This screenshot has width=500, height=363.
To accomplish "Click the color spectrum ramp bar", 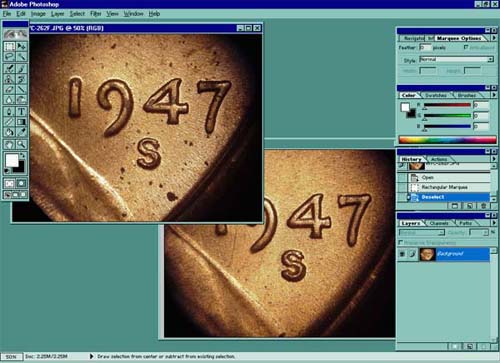I will point(447,140).
